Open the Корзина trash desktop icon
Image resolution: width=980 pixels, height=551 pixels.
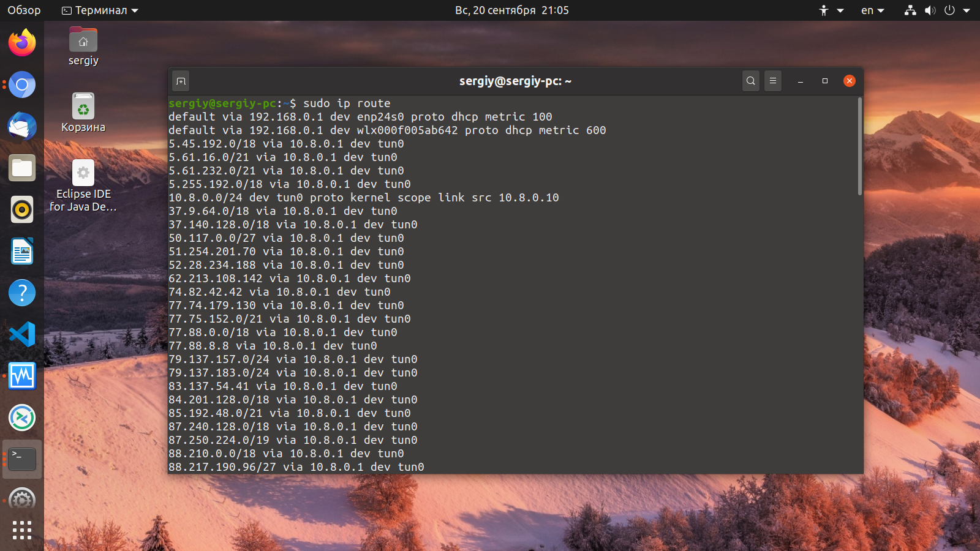[83, 113]
